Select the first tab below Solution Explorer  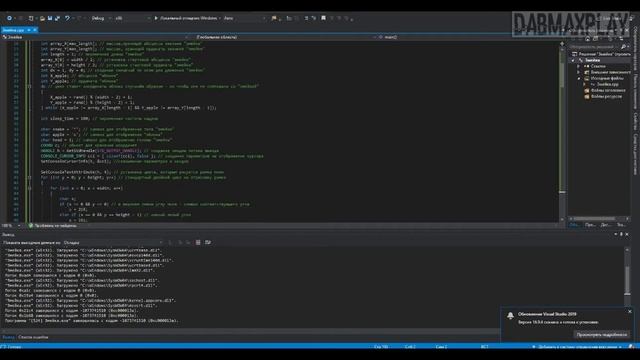tap(574, 225)
